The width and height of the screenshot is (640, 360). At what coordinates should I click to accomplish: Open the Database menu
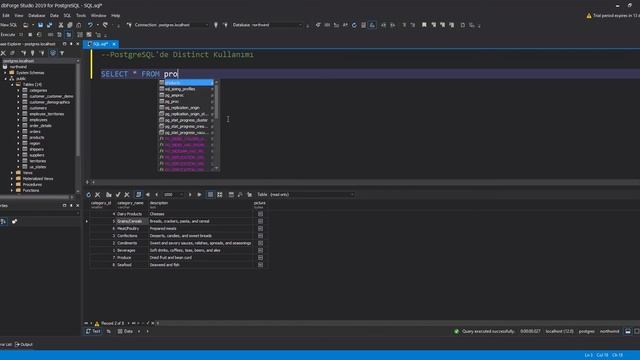pos(37,16)
